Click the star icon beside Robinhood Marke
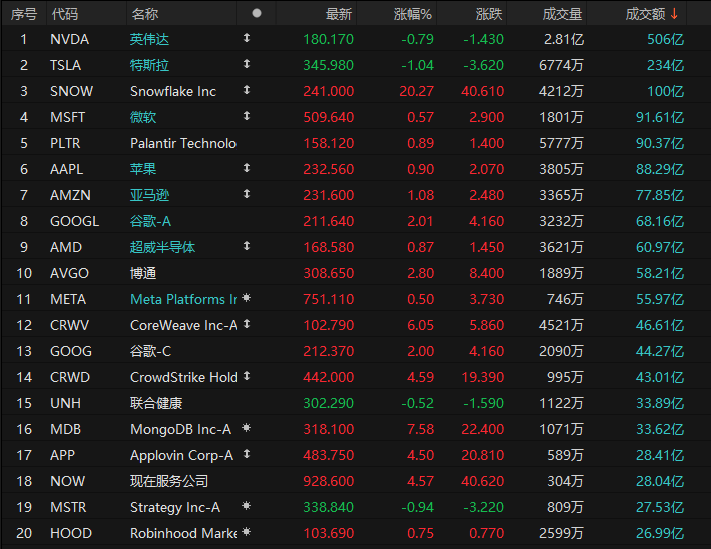711x549 pixels. coord(247,532)
